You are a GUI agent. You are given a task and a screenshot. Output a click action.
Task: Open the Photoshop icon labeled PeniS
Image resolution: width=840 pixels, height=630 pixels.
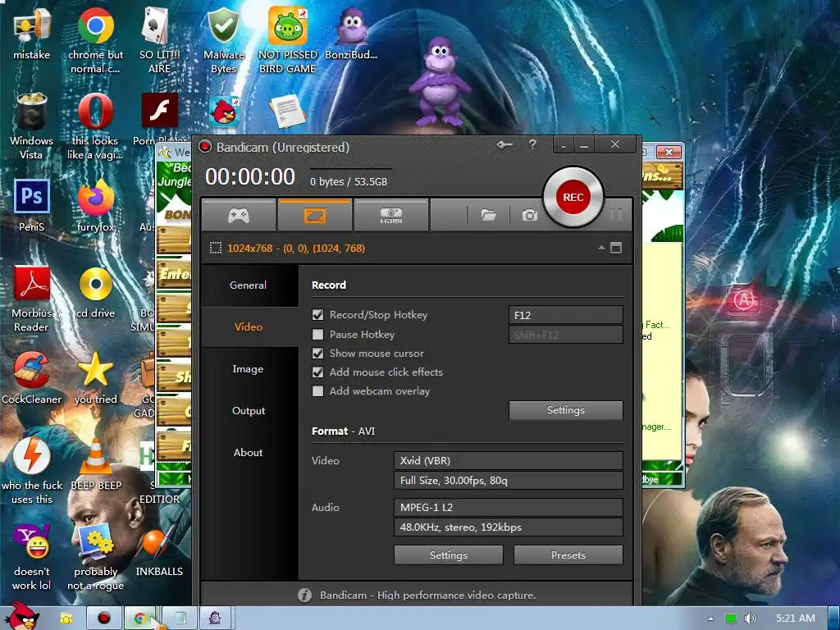coord(32,206)
